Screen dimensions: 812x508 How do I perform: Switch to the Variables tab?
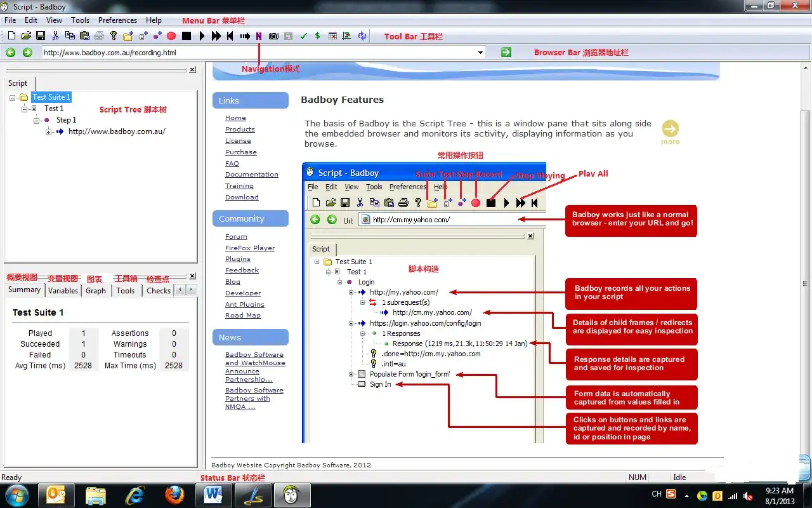(63, 291)
